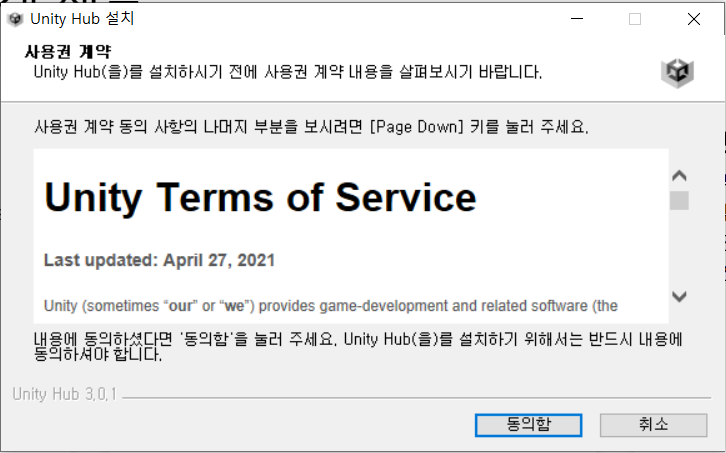Click the 'Unity Hub 3.0.1' version label
726x453 pixels.
[x=64, y=394]
